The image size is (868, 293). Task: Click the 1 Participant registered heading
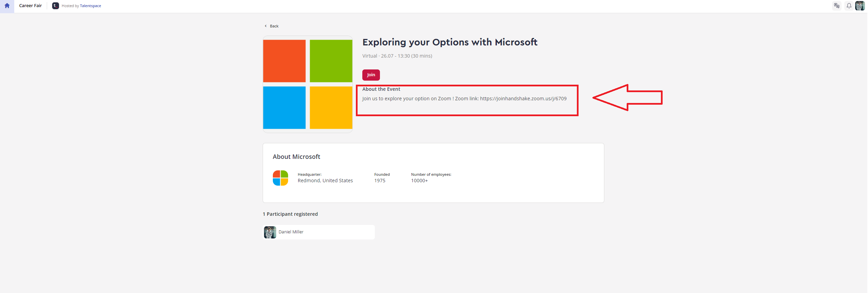[x=290, y=214]
